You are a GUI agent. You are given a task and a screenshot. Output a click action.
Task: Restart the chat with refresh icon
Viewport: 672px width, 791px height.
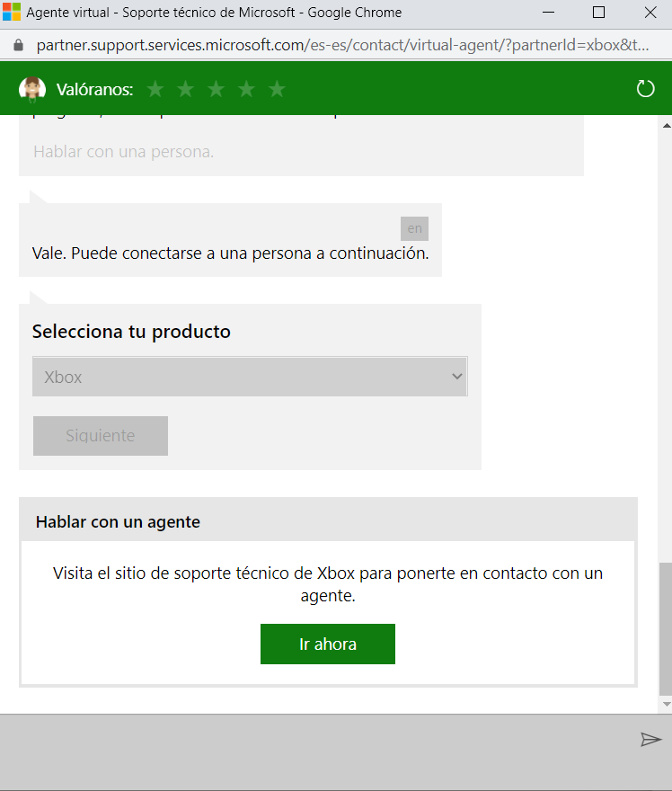click(645, 89)
